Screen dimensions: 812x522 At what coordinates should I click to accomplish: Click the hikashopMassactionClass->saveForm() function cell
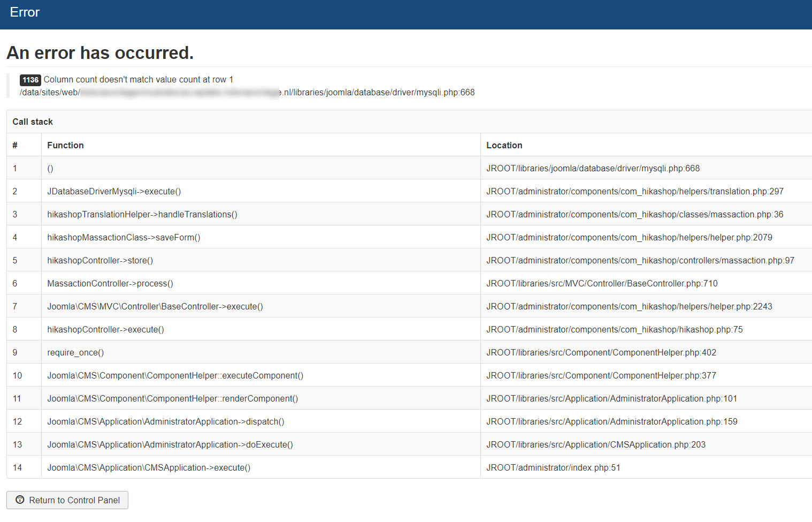[124, 237]
